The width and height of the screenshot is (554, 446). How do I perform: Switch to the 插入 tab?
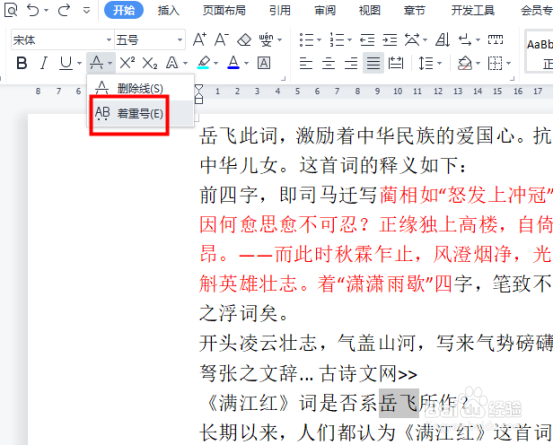169,11
